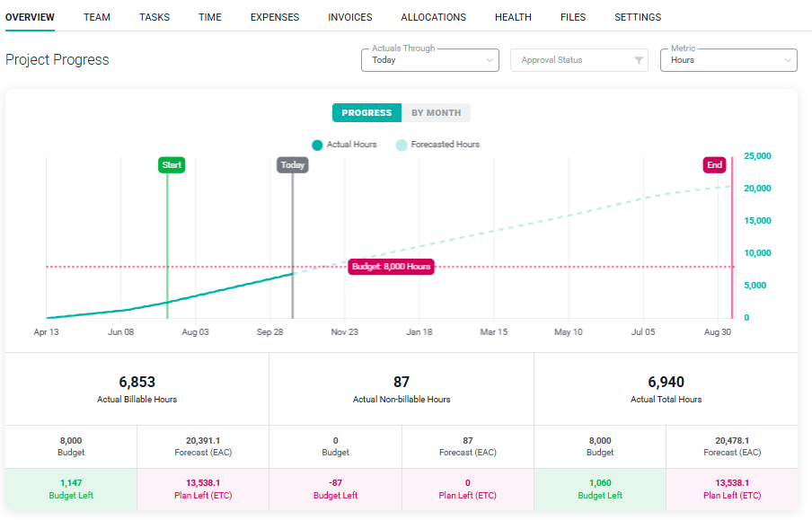Switch chart to By Month view
Viewport: 812px width, 520px height.
436,112
